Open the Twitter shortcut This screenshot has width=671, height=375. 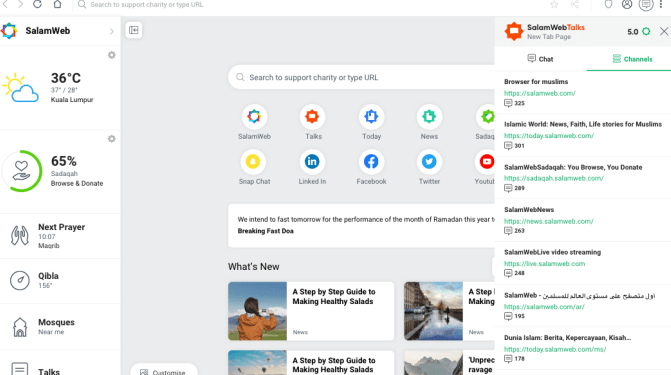429,161
